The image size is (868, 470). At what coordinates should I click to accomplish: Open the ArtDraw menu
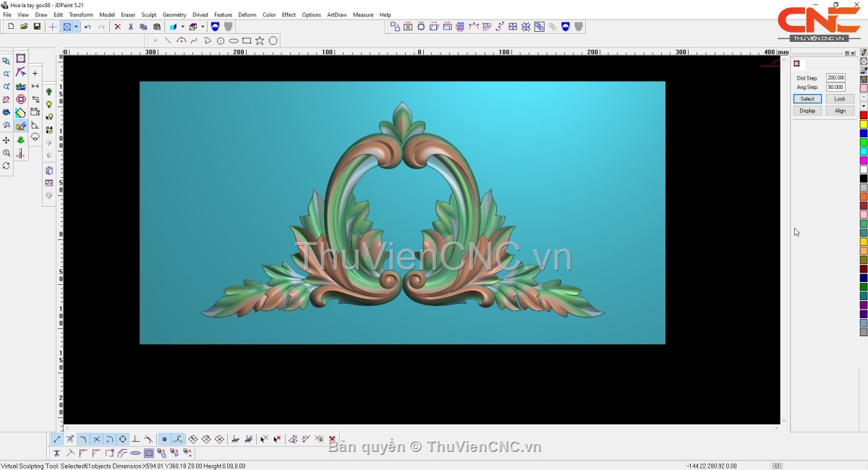coord(336,14)
